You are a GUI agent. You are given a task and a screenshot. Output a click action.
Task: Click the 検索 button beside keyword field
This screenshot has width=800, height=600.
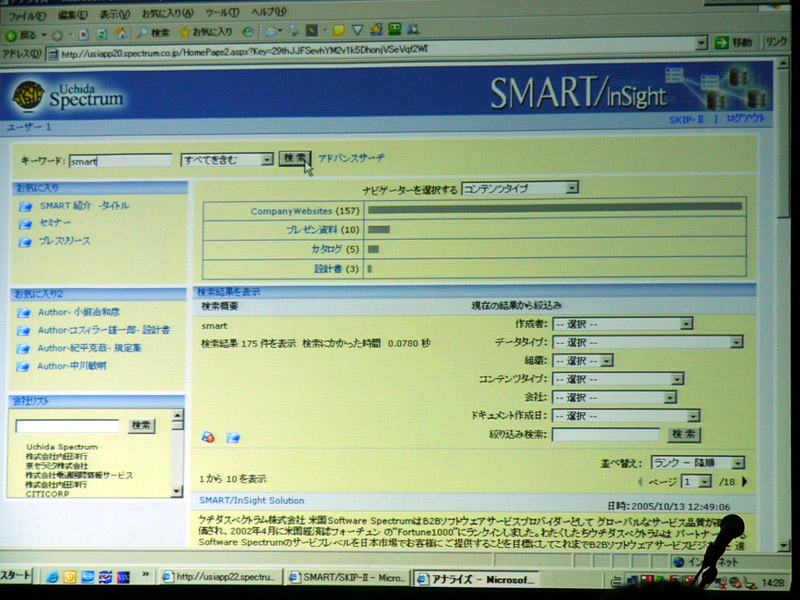click(294, 158)
